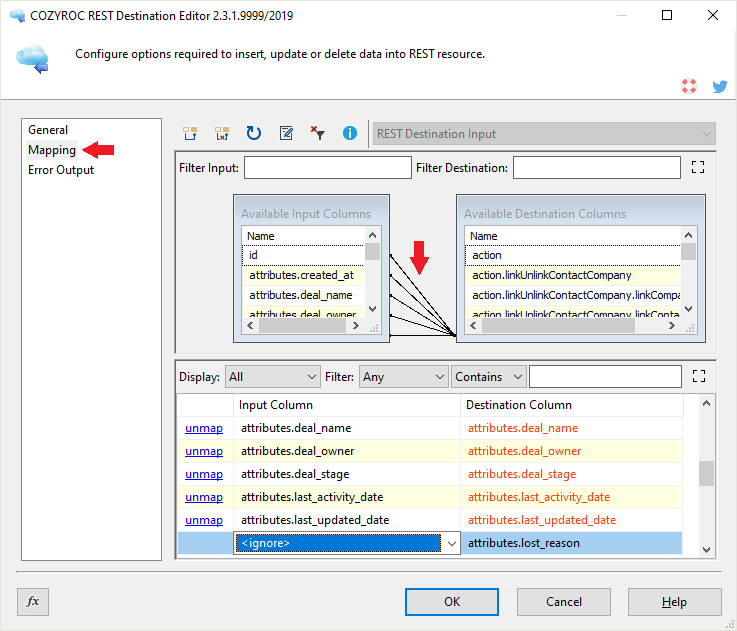Image resolution: width=737 pixels, height=631 pixels.
Task: Click the destination columns list down arrow
Action: (x=689, y=309)
